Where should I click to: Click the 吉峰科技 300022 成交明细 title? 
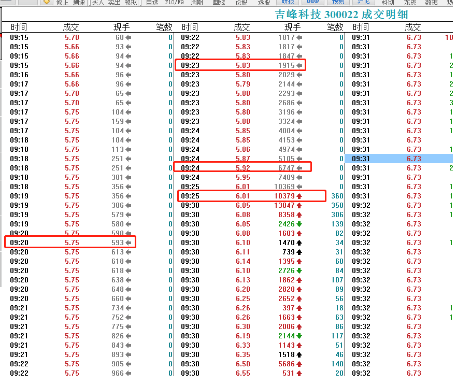click(x=341, y=14)
